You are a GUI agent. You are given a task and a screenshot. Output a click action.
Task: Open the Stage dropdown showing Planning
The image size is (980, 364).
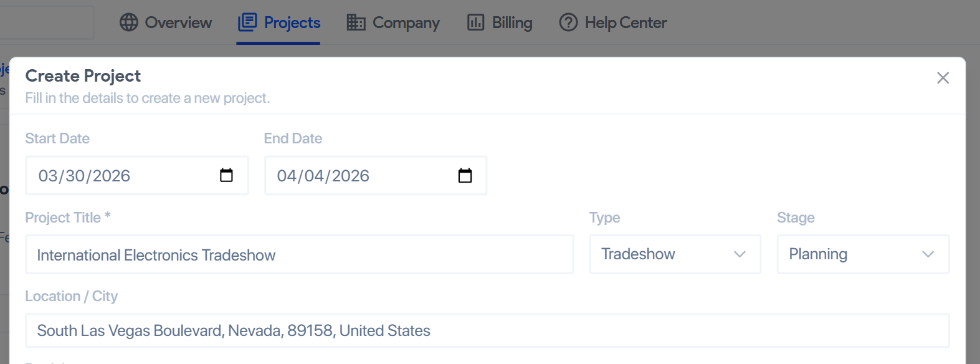pyautogui.click(x=863, y=254)
